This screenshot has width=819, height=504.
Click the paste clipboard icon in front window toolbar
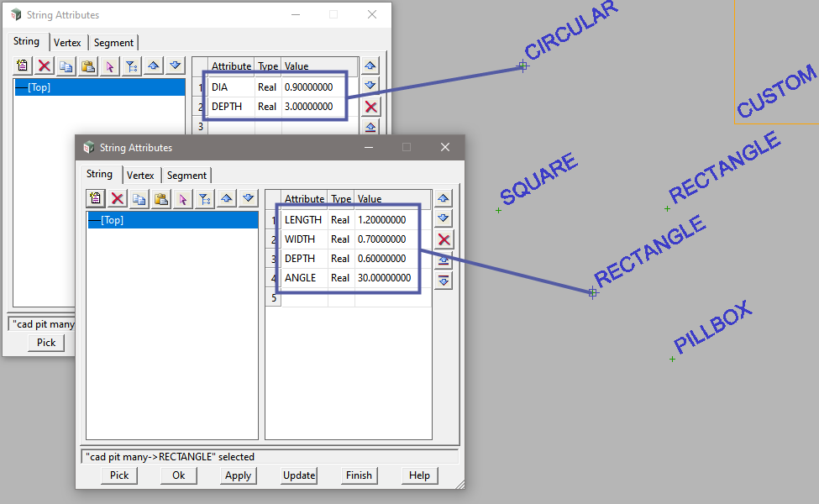(161, 198)
